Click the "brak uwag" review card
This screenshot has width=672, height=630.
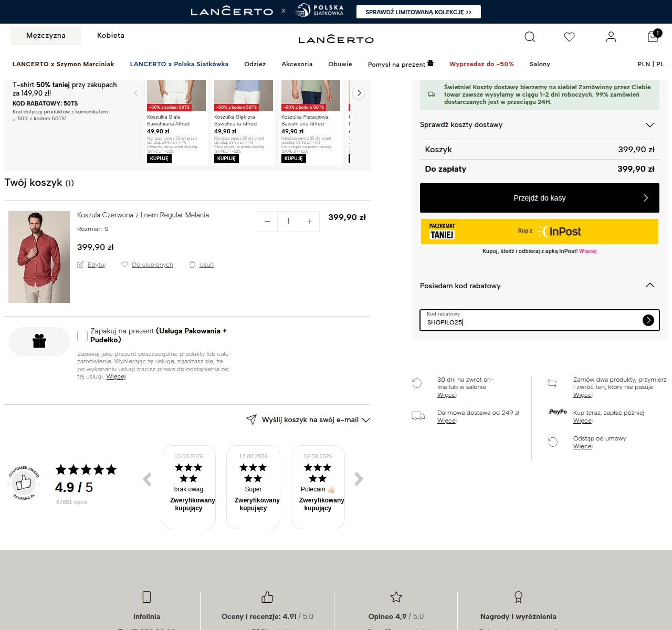pyautogui.click(x=188, y=487)
